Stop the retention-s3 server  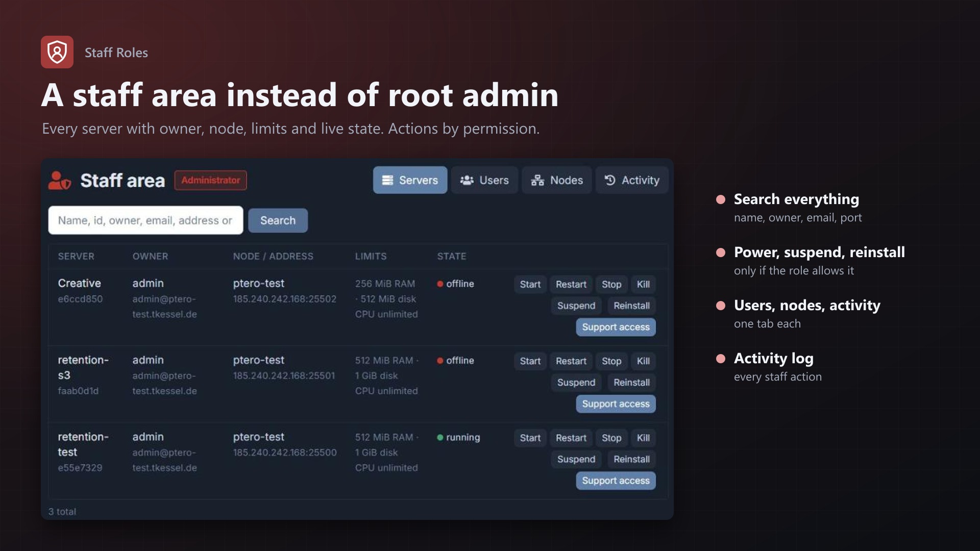611,361
